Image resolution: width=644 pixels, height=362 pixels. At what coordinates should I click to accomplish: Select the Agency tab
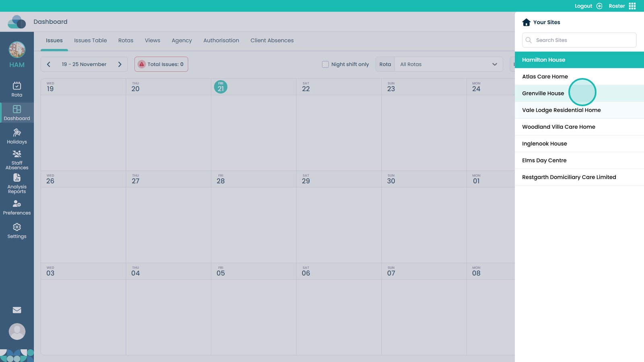[182, 41]
